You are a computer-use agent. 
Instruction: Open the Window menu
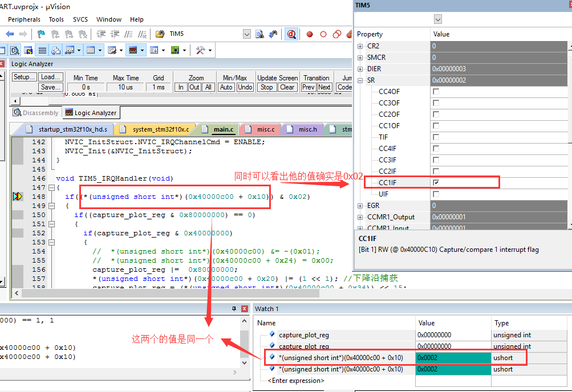pos(109,19)
